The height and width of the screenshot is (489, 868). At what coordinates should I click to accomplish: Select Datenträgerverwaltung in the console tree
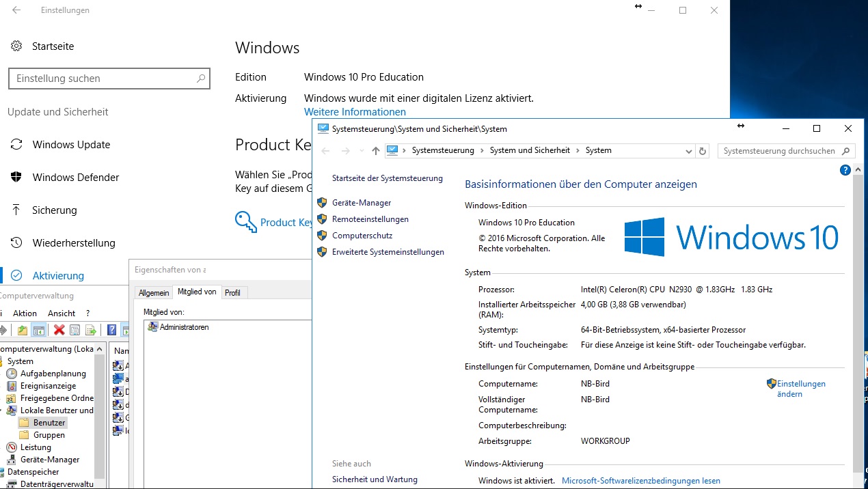tap(57, 484)
